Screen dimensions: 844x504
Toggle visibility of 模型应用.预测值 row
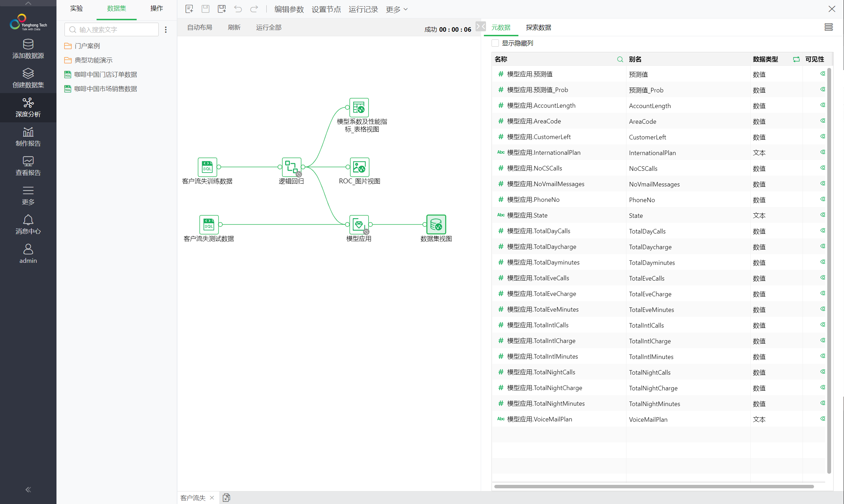823,74
